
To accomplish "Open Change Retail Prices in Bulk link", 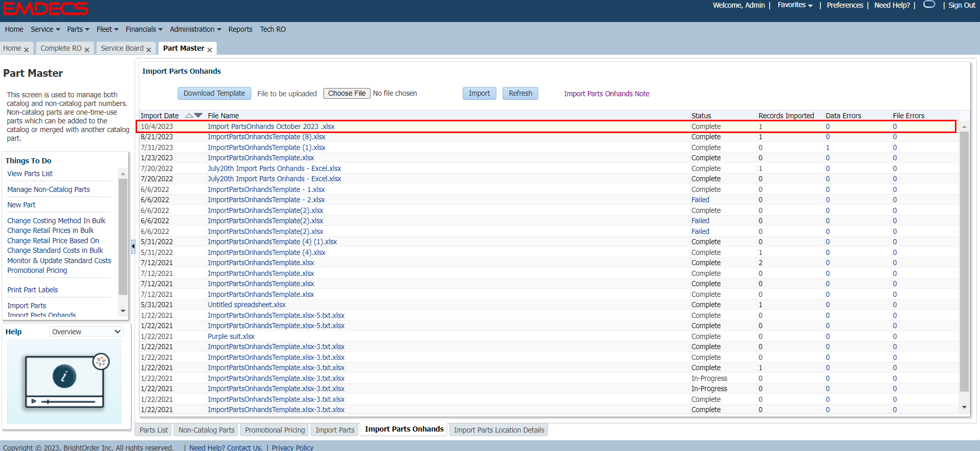I will click(51, 230).
